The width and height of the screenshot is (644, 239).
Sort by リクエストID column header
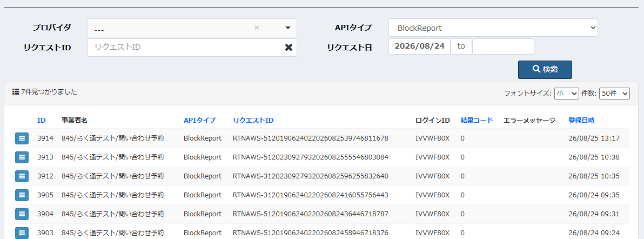coord(253,121)
